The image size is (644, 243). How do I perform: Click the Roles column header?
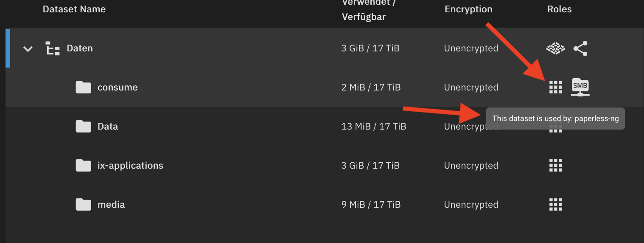tap(559, 9)
